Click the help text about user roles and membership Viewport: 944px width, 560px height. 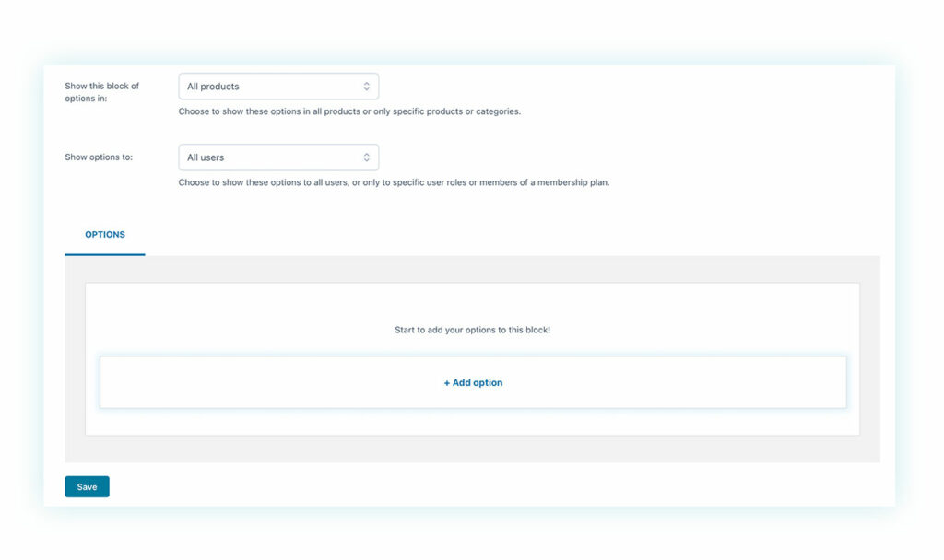point(394,182)
